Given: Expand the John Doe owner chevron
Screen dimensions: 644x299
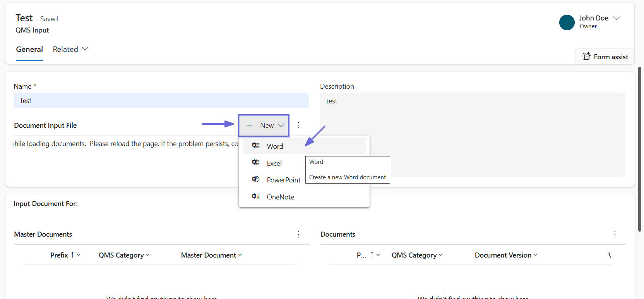Looking at the screenshot, I should click(617, 18).
